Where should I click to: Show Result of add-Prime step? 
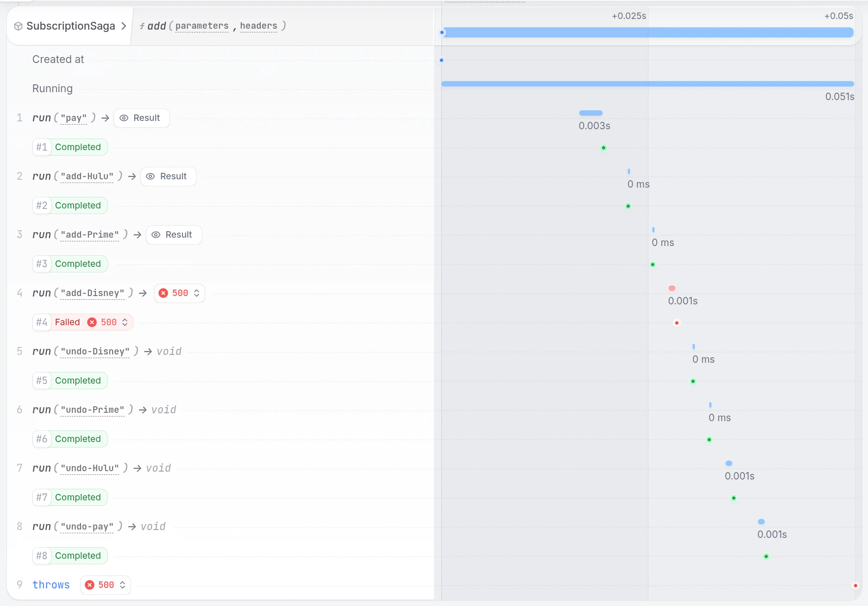174,235
